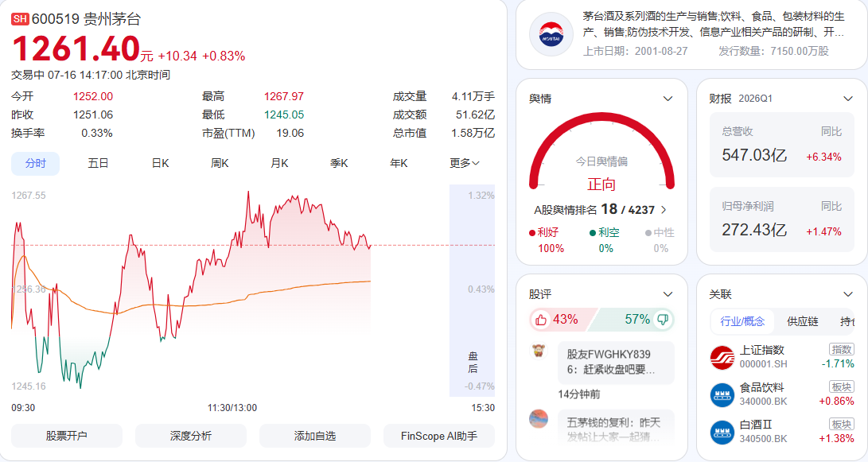Screen dimensions: 868x462
Task: Open 白酒Ⅱ 340500.BK link
Action: coord(781,432)
